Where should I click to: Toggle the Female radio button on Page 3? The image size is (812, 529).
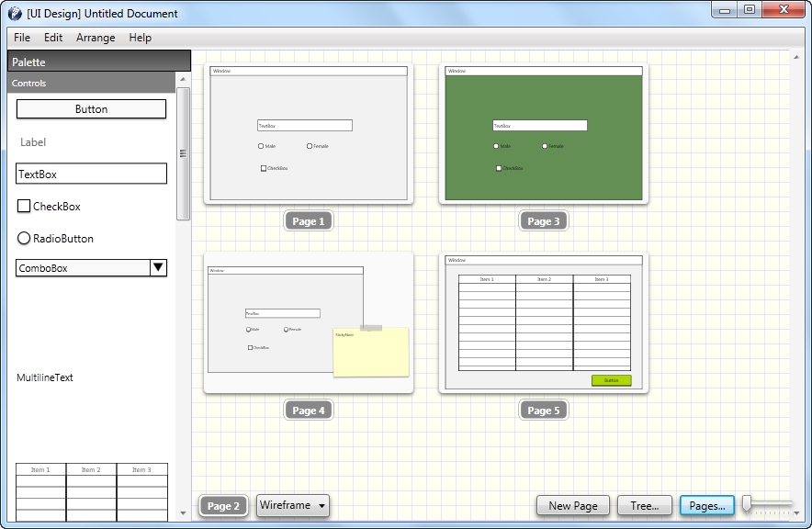point(547,146)
